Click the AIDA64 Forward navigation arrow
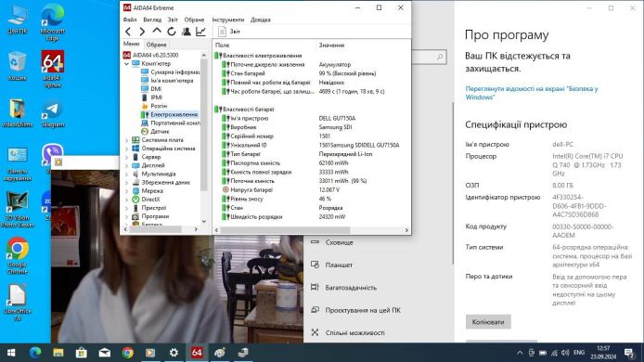Viewport: 644px width, 362px height. tap(142, 32)
